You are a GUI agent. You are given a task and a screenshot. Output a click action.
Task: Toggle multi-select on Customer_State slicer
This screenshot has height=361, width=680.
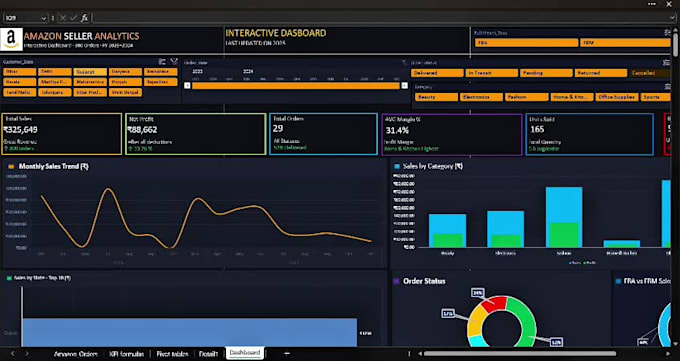162,62
